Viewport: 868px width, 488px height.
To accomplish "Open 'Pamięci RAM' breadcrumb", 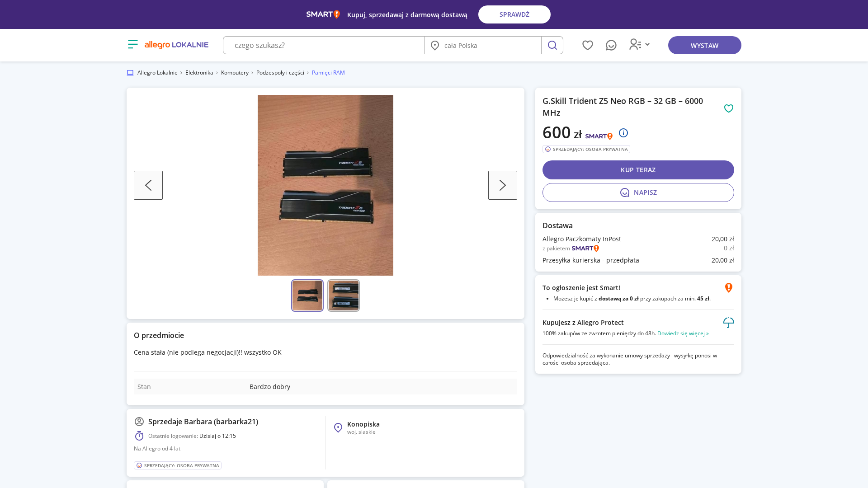I will coord(328,73).
